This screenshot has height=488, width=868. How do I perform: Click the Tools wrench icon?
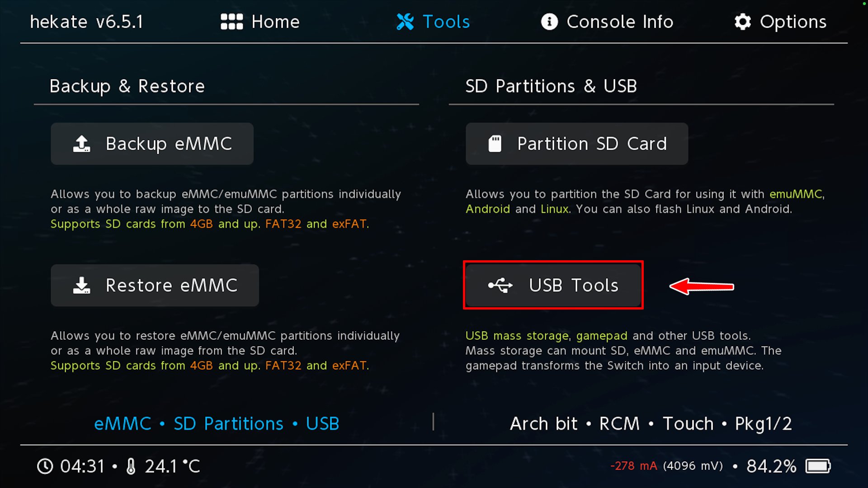(x=405, y=22)
